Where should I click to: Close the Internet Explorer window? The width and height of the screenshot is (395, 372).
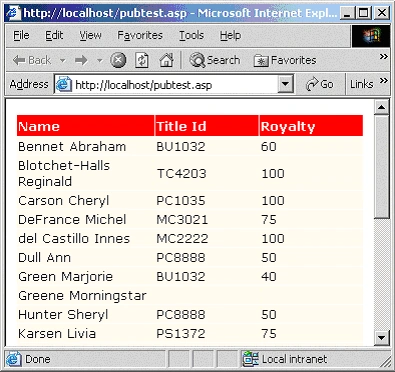pyautogui.click(x=382, y=13)
